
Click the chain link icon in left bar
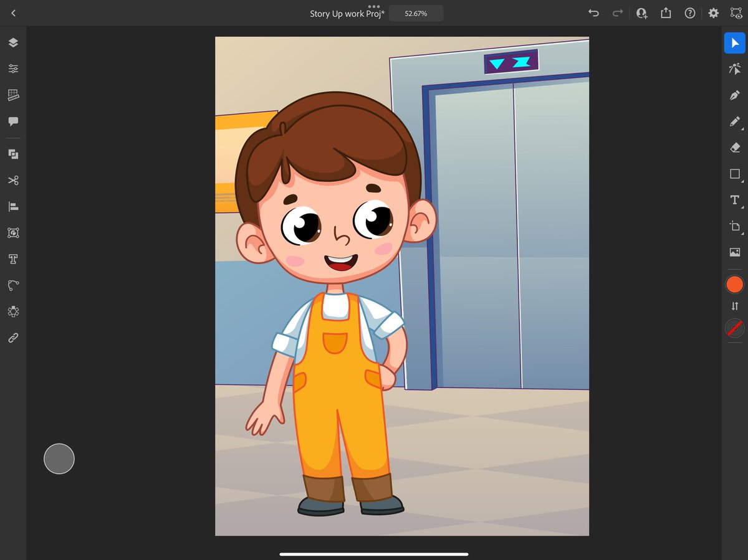[13, 338]
